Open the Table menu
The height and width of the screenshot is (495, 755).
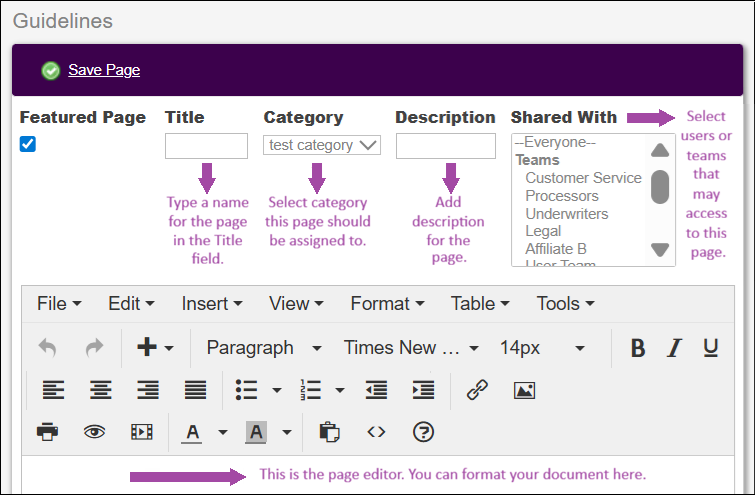tap(480, 304)
